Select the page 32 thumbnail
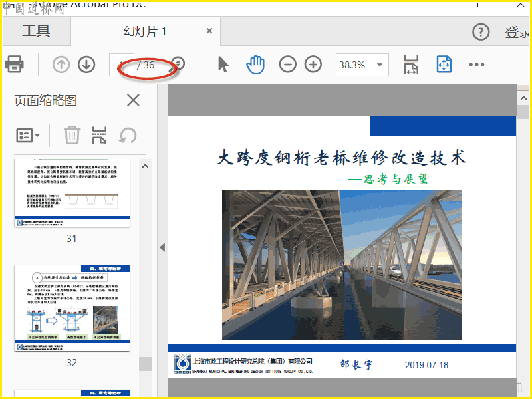 click(72, 309)
